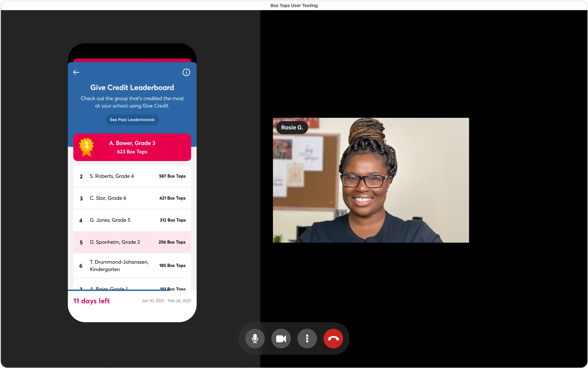Screen dimensions: 588x368
Task: Click the Give Credit Leaderboard heading
Action: [132, 88]
